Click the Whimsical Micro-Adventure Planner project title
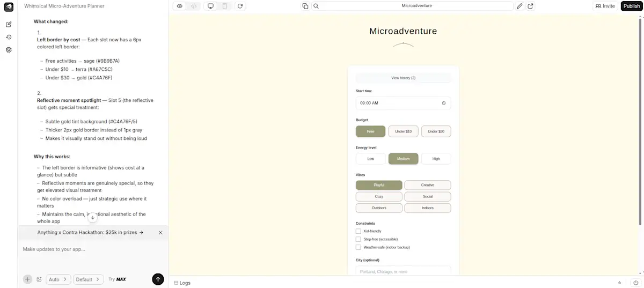The image size is (644, 288). pyautogui.click(x=64, y=6)
